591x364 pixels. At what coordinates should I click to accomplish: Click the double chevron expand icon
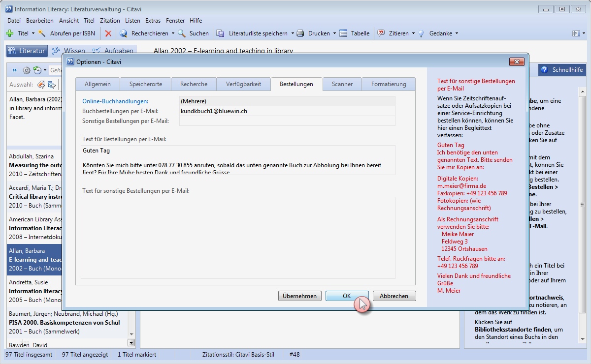pos(14,70)
